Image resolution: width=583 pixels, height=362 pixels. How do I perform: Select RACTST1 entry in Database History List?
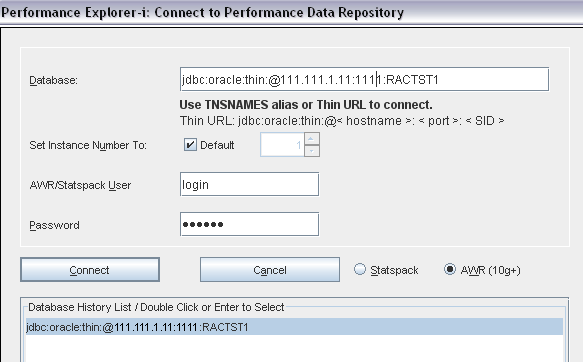294,327
